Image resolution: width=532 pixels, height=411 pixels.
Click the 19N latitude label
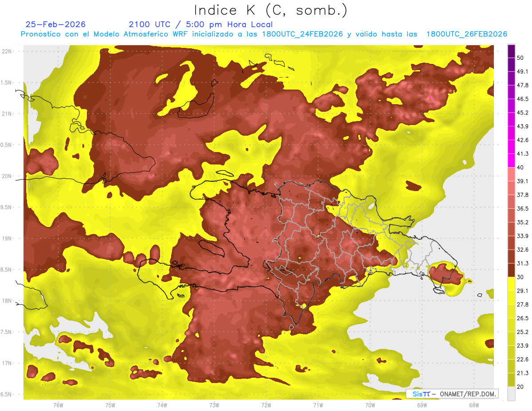coord(7,239)
